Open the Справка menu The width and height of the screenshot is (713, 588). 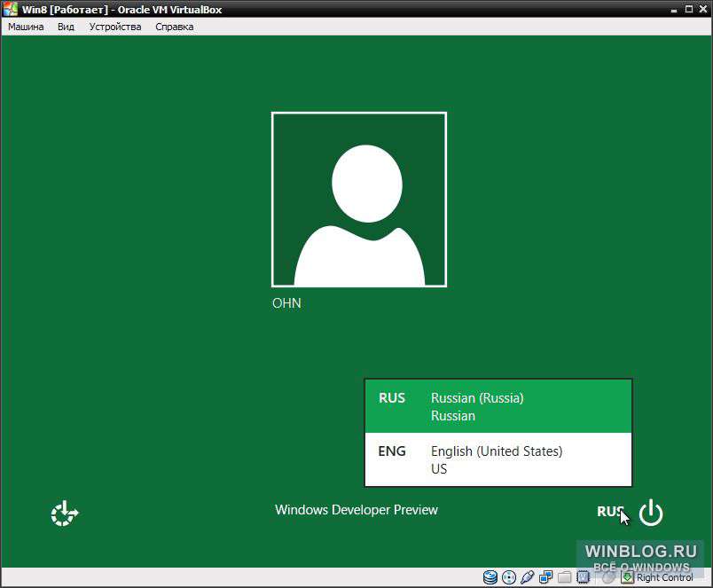click(175, 27)
